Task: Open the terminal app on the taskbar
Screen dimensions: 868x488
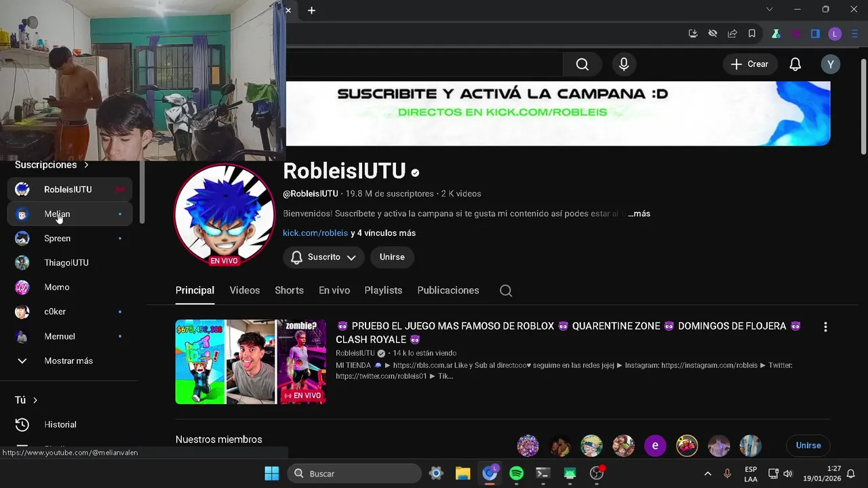Action: click(542, 473)
